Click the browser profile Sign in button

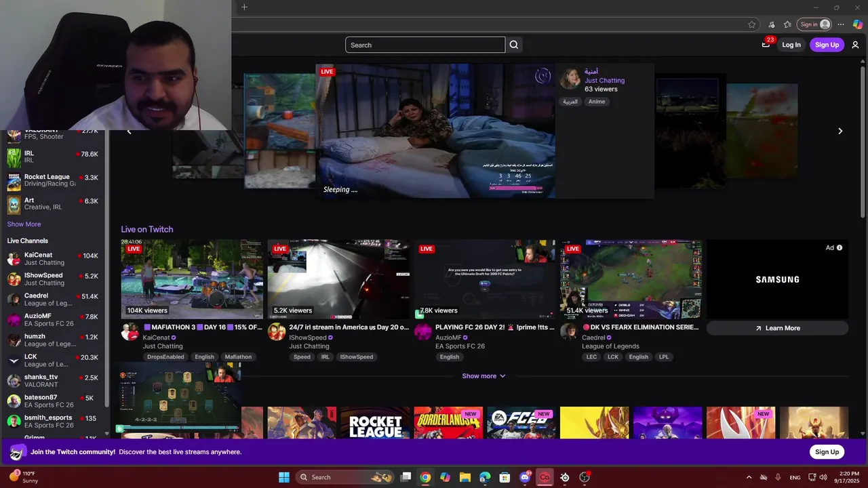point(814,24)
